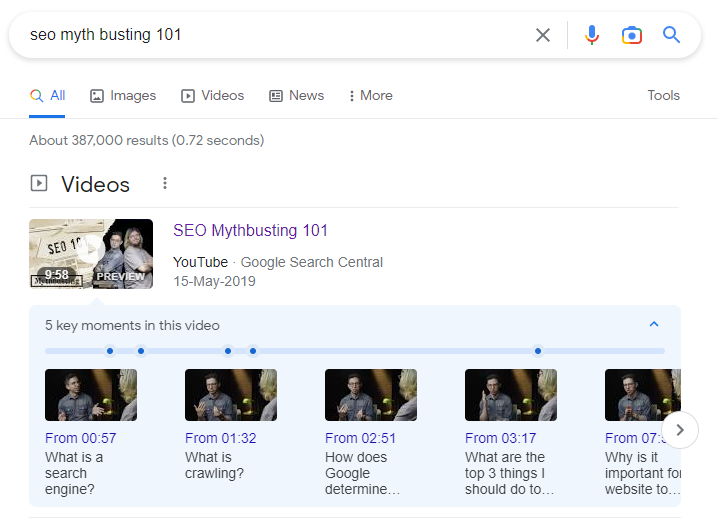Click the second timeline dot for 01:32
The image size is (718, 518).
(x=141, y=351)
